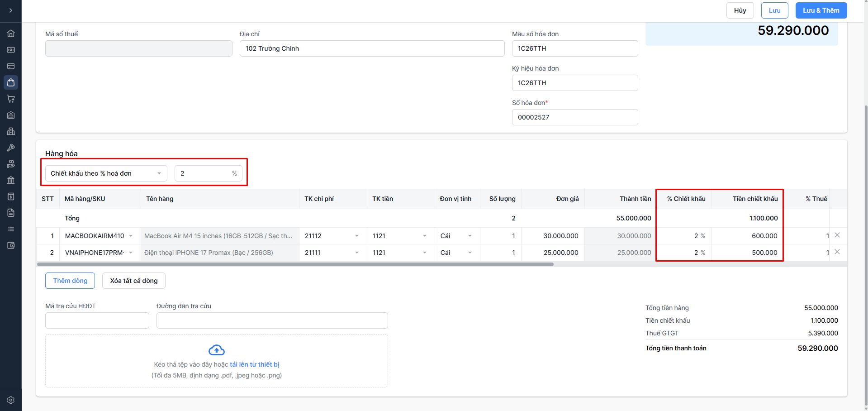
Task: Click the horizontal scrollbar under the goods table
Action: [295, 264]
